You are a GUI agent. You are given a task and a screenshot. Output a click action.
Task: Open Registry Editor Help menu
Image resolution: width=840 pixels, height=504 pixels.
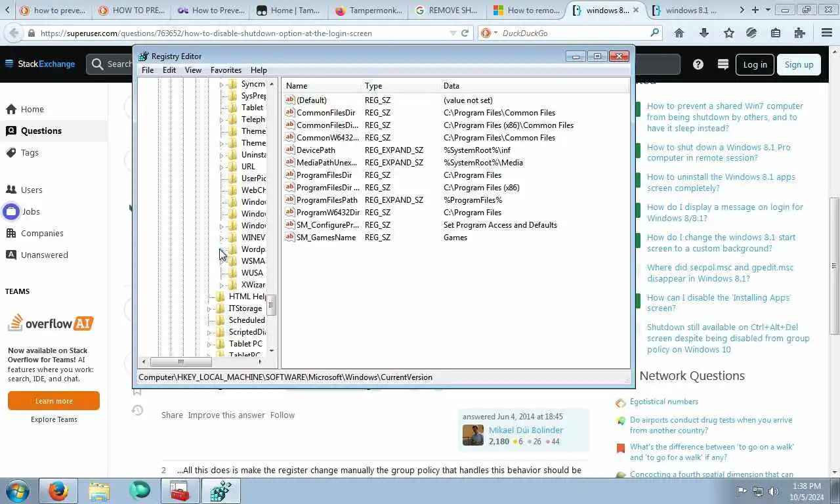259,70
